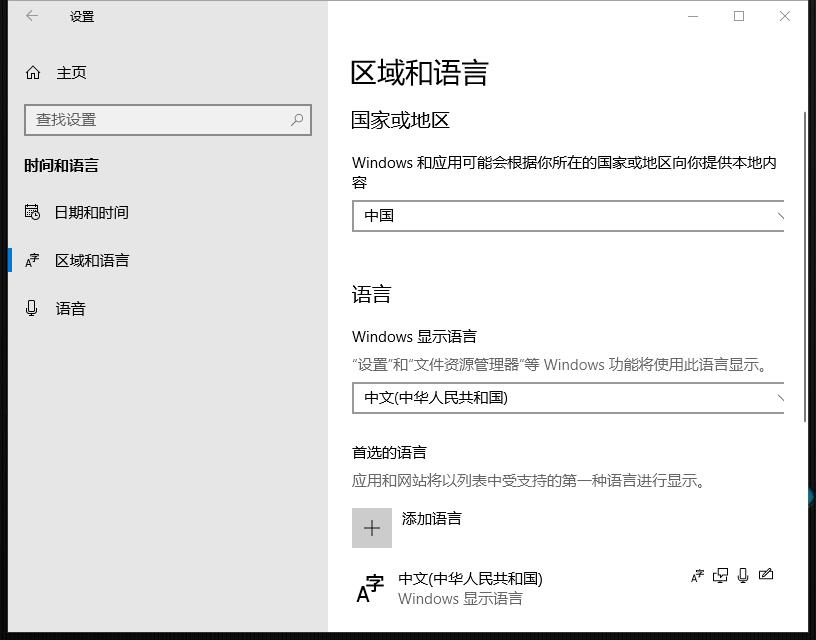Click the magnifier icon in 查找设置 box
Screen dimensions: 816x640
(297, 120)
